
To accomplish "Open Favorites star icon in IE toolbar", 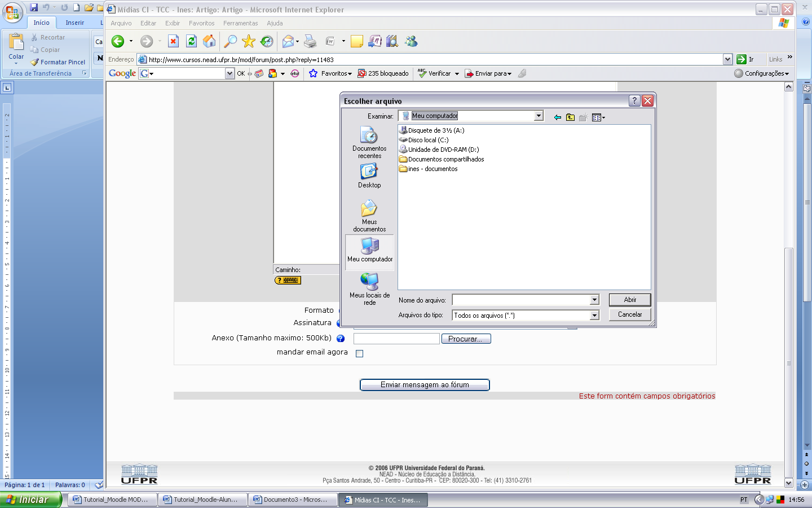I will tap(248, 41).
